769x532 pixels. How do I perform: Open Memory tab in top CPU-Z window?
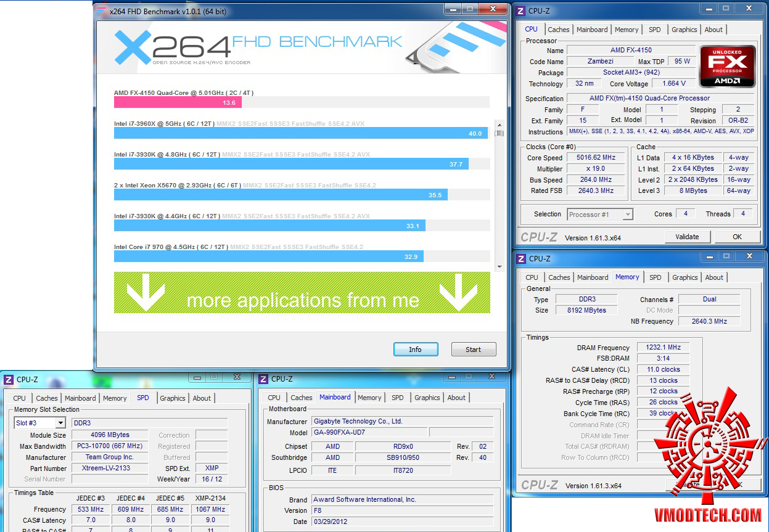(627, 30)
